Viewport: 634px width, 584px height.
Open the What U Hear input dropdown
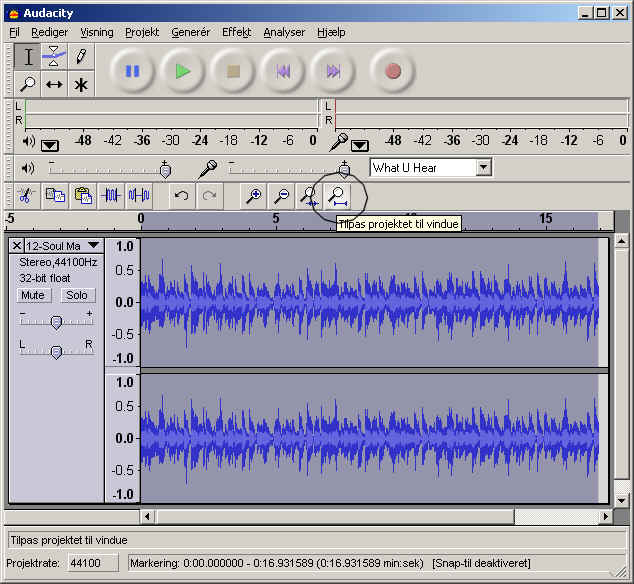484,168
